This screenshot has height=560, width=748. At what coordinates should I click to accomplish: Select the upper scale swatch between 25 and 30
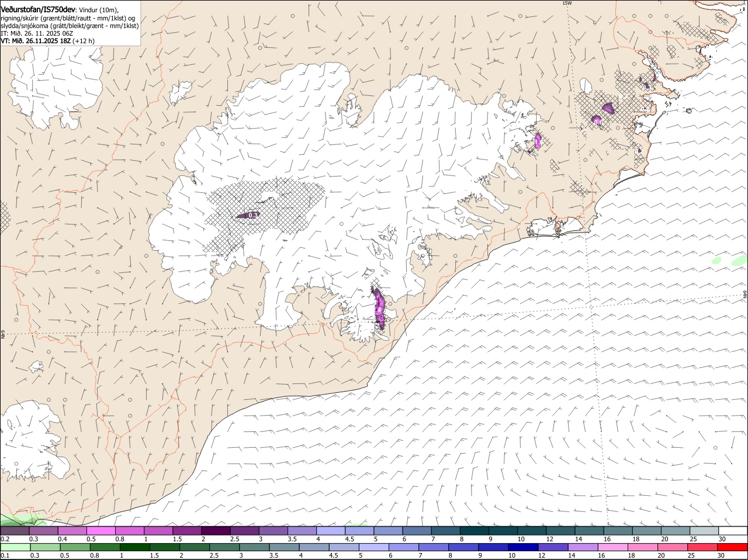point(705,531)
